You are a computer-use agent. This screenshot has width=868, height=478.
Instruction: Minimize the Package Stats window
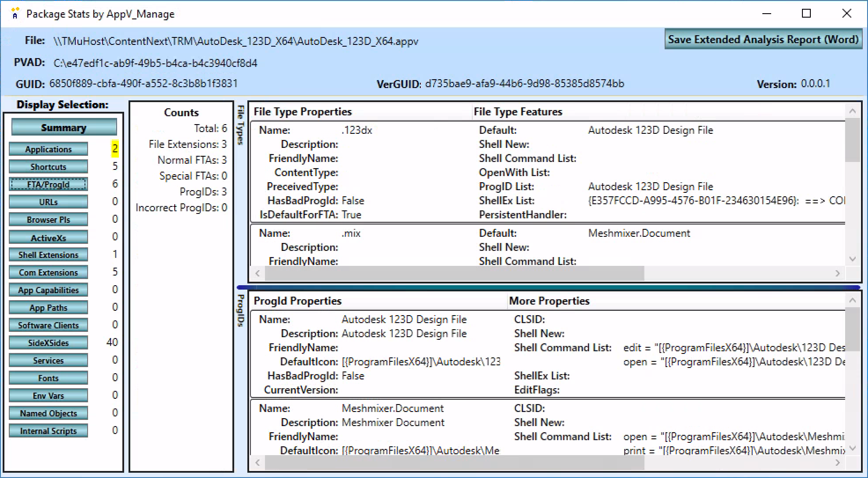click(767, 14)
